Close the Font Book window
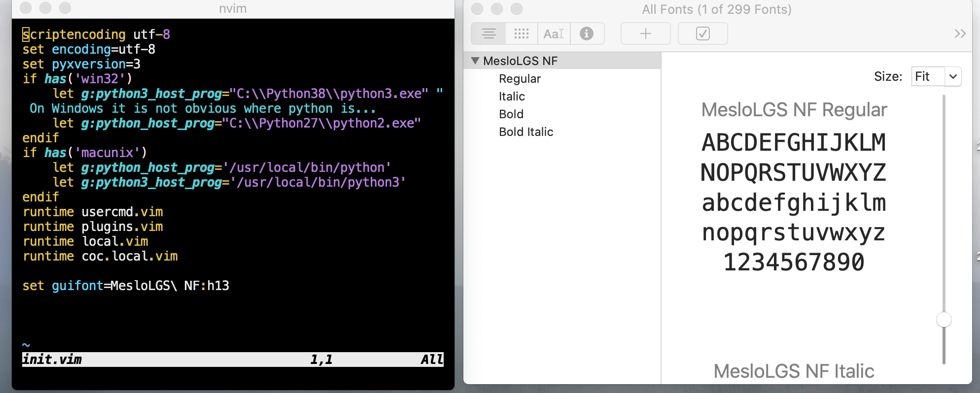The image size is (980, 393). 477,9
